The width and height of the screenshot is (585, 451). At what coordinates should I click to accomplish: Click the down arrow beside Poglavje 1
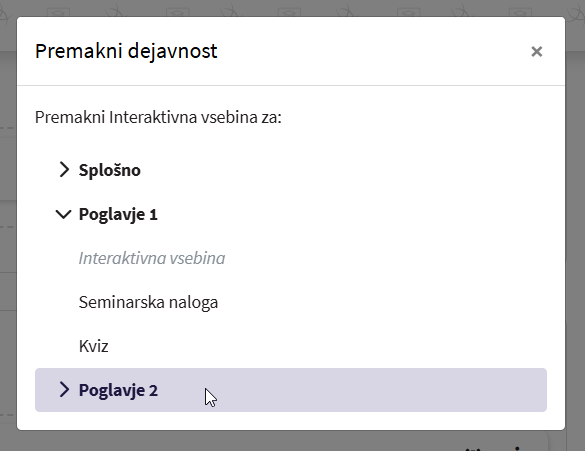(x=63, y=214)
